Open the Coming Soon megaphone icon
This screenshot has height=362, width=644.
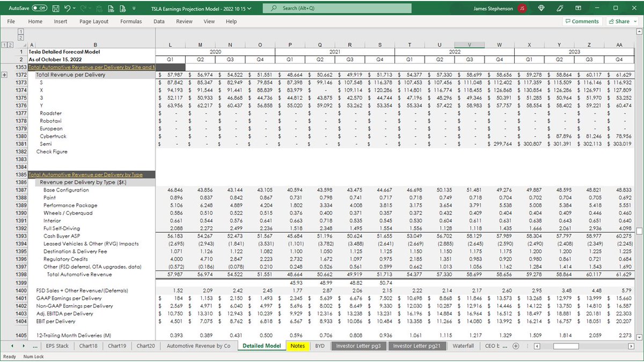click(560, 9)
